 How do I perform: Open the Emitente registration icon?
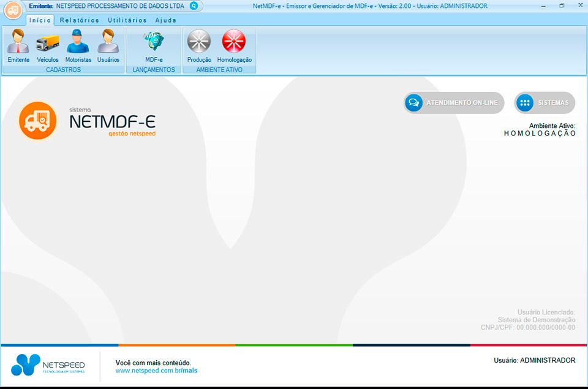click(x=18, y=46)
